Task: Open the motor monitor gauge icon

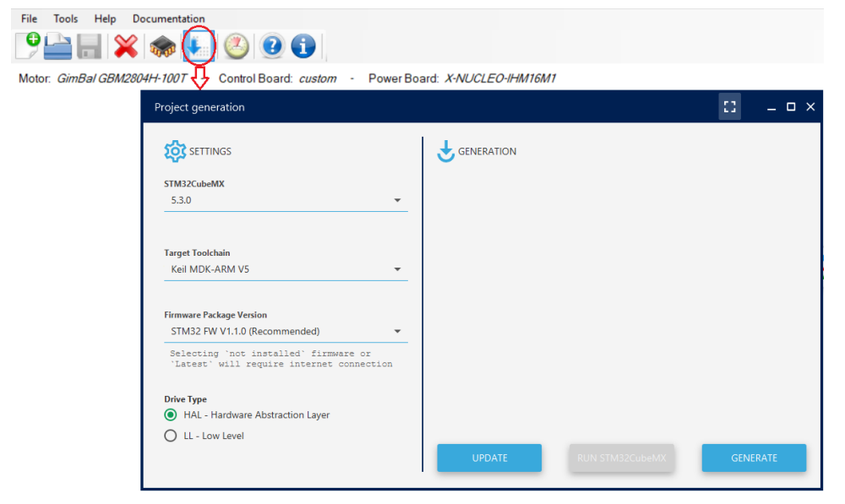Action: coord(237,46)
